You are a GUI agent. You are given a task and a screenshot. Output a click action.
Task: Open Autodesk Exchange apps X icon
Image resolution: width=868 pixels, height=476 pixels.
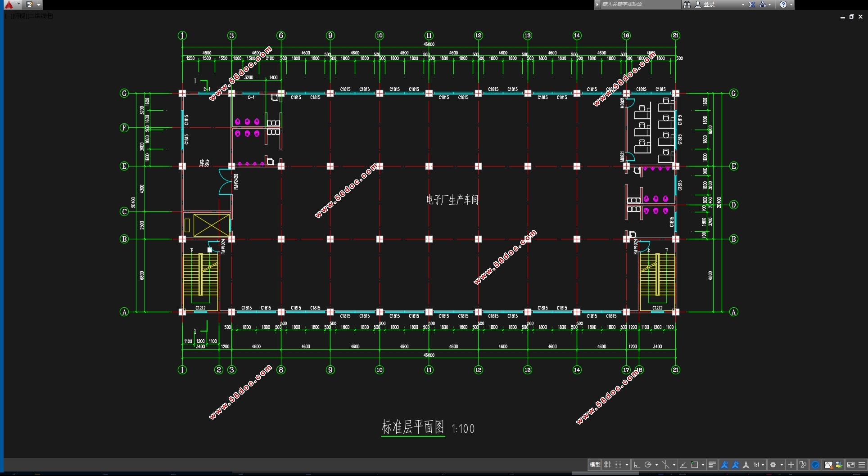click(x=752, y=4)
